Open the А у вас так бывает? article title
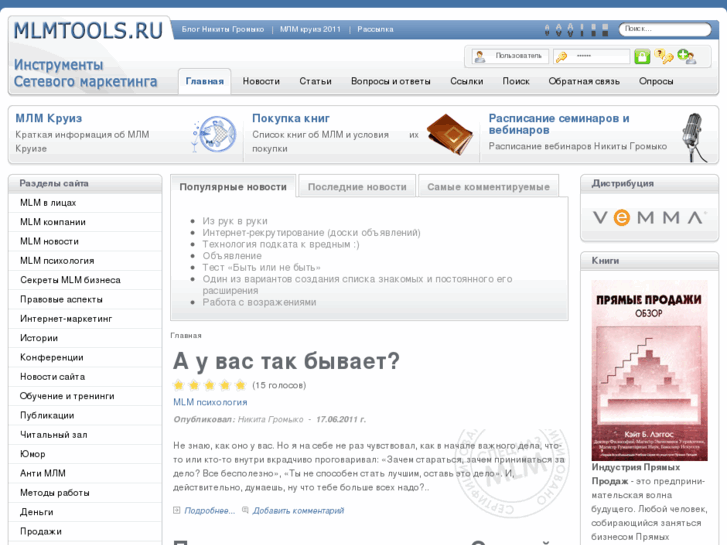This screenshot has height=545, width=727. 286,361
